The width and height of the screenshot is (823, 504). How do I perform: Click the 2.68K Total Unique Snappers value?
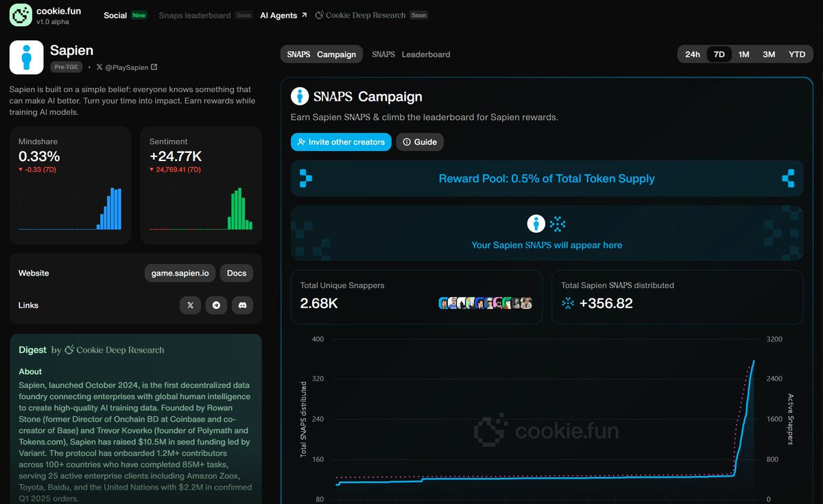click(x=319, y=303)
